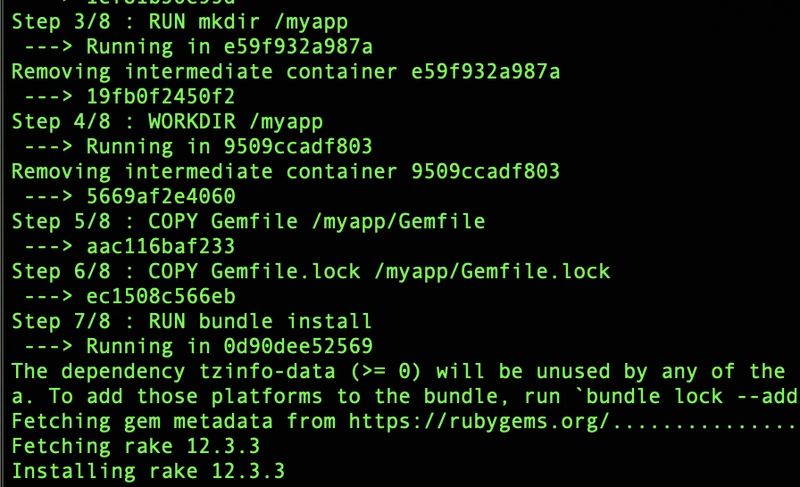Click 'Step 5/8 : COPY Gemfile' line
The height and width of the screenshot is (487, 800).
(x=248, y=222)
